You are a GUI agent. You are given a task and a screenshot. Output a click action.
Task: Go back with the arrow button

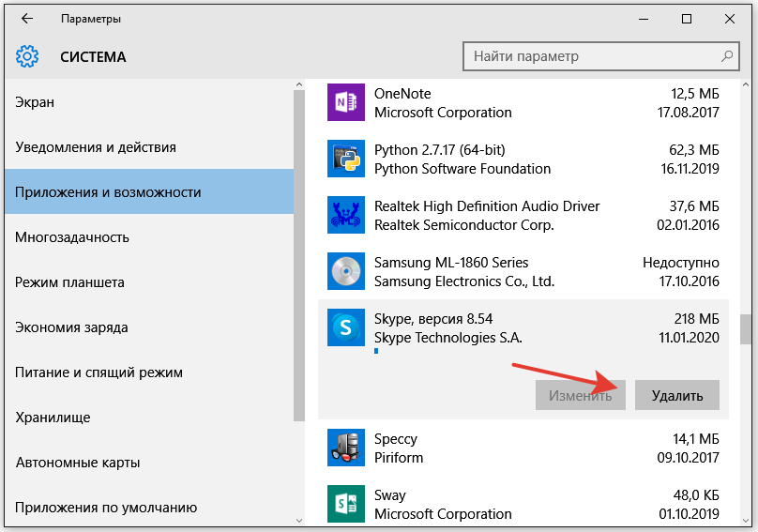pyautogui.click(x=27, y=19)
